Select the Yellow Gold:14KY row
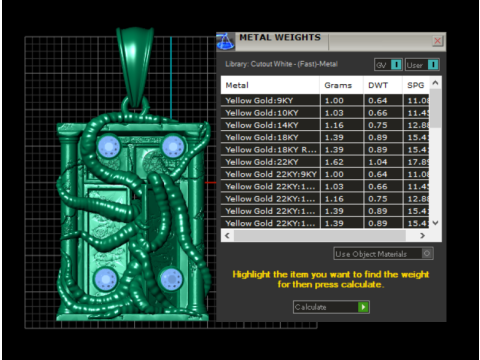 325,125
